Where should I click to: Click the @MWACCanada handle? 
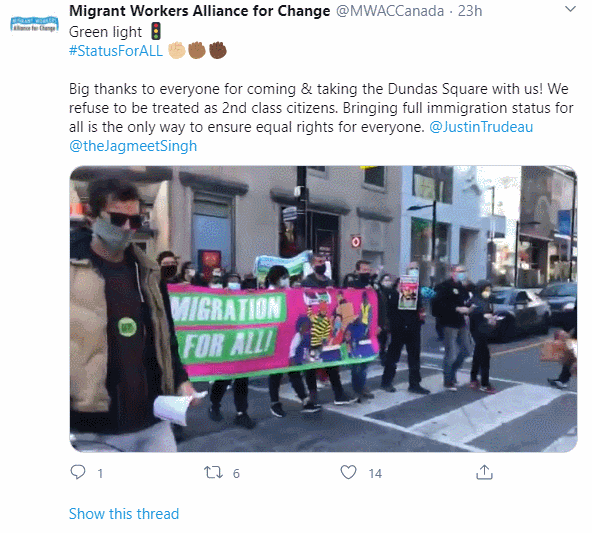[x=390, y=11]
